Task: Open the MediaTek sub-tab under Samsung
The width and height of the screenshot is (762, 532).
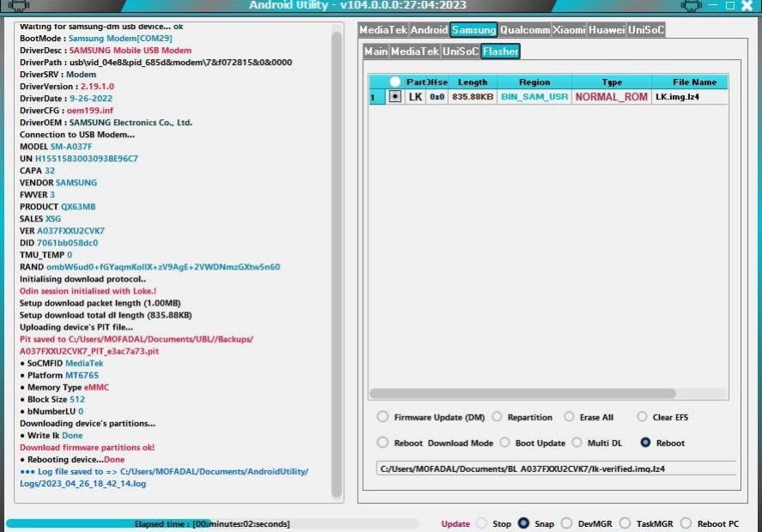Action: pyautogui.click(x=414, y=51)
